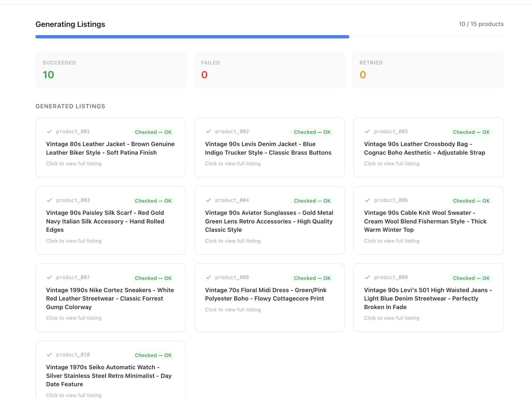This screenshot has height=398, width=532.
Task: Click the checkmark beside product_006
Action: click(367, 200)
